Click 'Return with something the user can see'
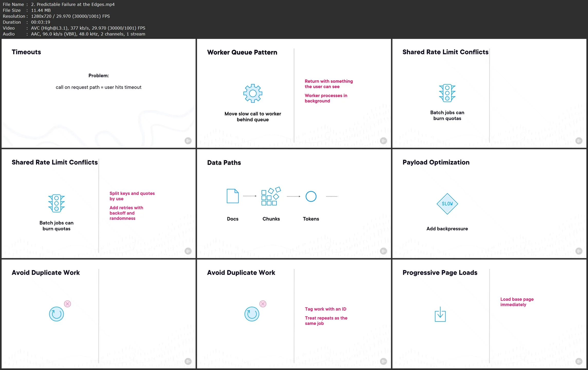The image size is (588, 370). (x=329, y=84)
